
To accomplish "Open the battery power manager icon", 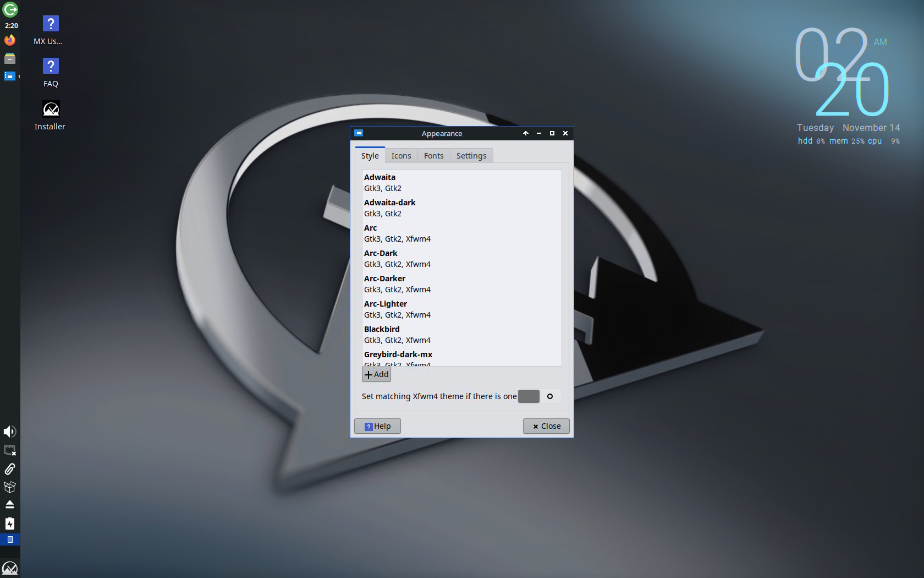I will 10,523.
